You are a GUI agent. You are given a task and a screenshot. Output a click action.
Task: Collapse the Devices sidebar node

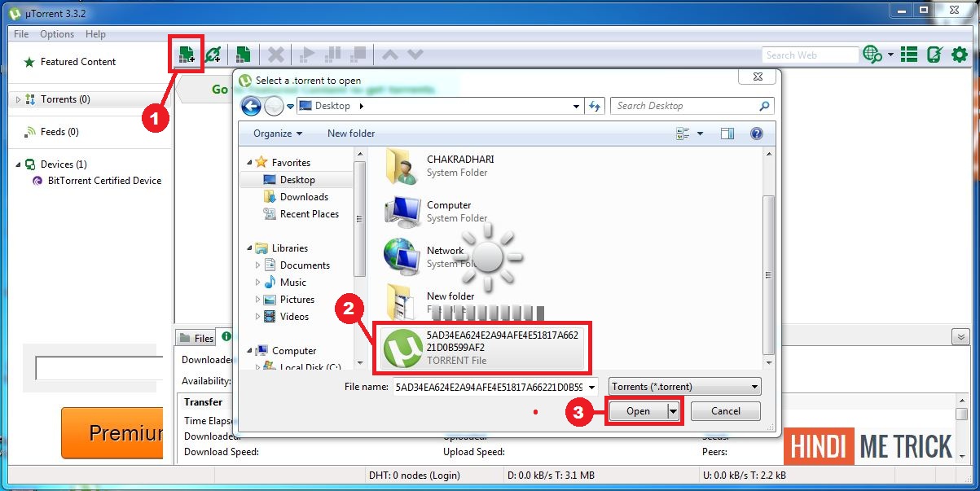coord(19,164)
